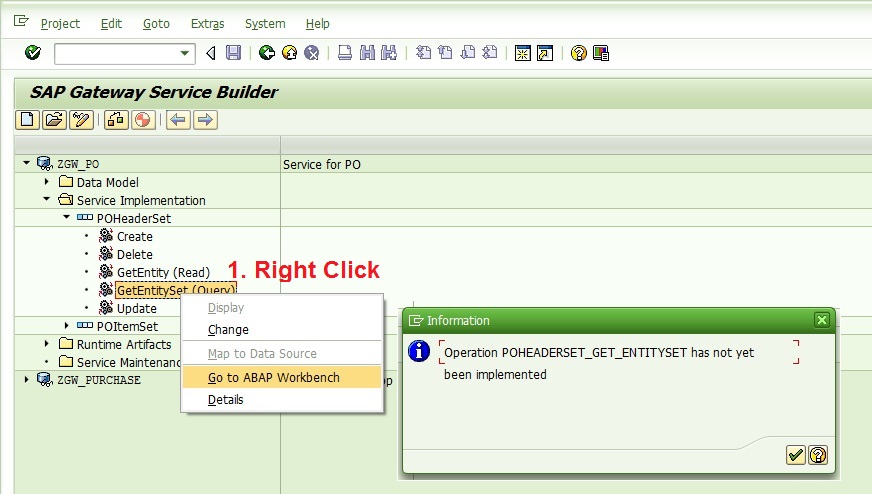
Task: Open the Goto menu
Action: [156, 23]
